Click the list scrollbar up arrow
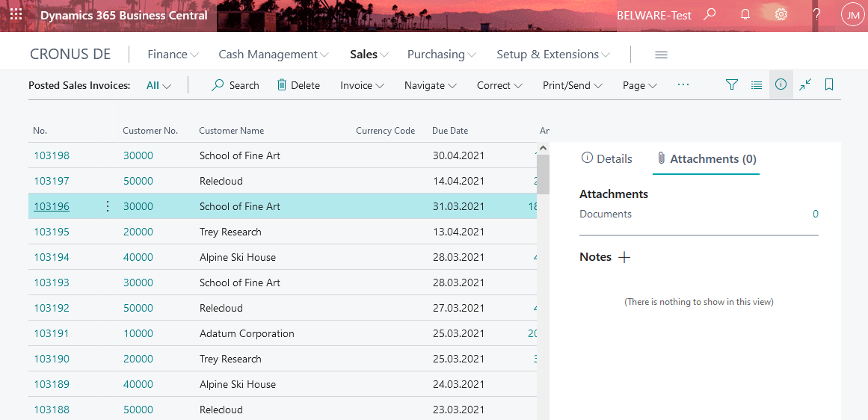 543,148
